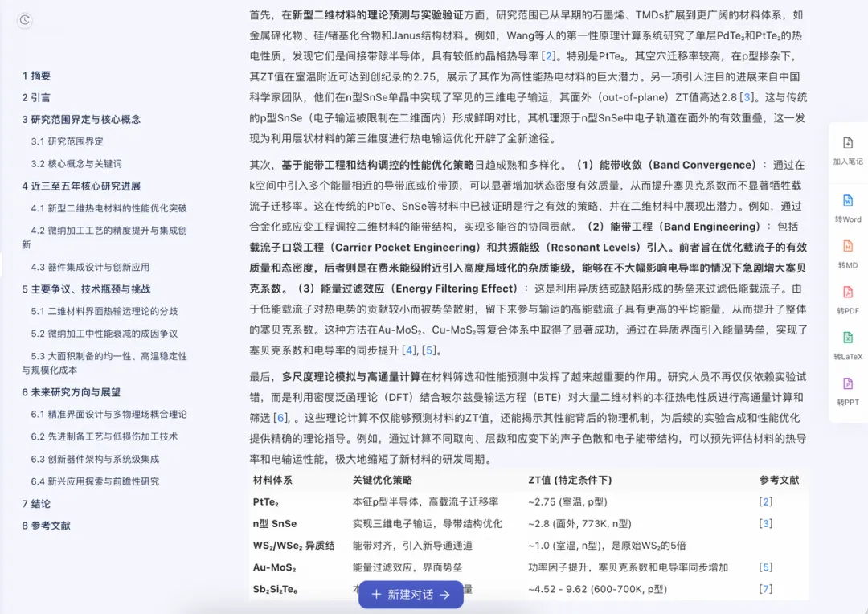Jump to 7 结论 in the outline
Screen dimensions: 868x614
[38, 504]
